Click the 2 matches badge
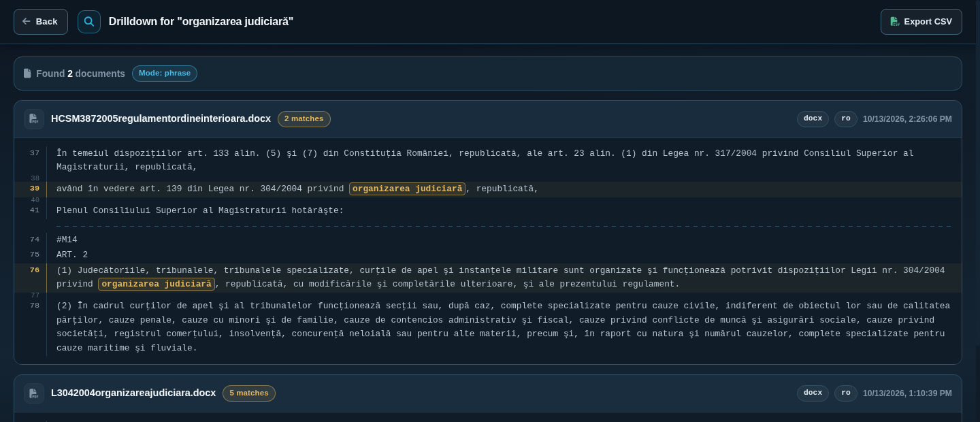This screenshot has height=422, width=980. tap(304, 119)
